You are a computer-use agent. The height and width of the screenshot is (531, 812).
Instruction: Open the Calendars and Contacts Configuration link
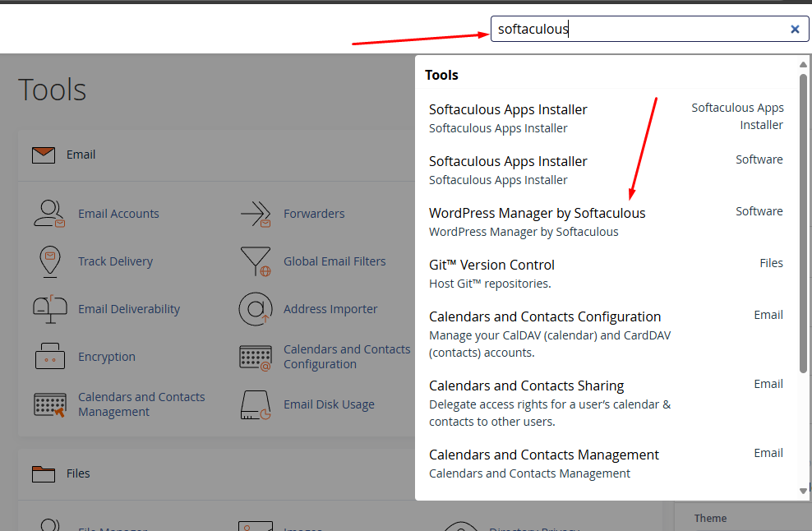click(346, 357)
